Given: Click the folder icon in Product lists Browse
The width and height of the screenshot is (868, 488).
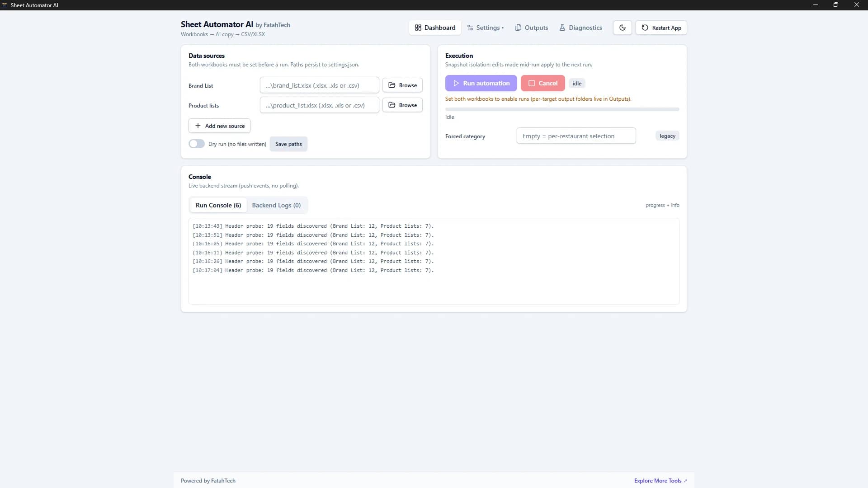Looking at the screenshot, I should coord(392,105).
